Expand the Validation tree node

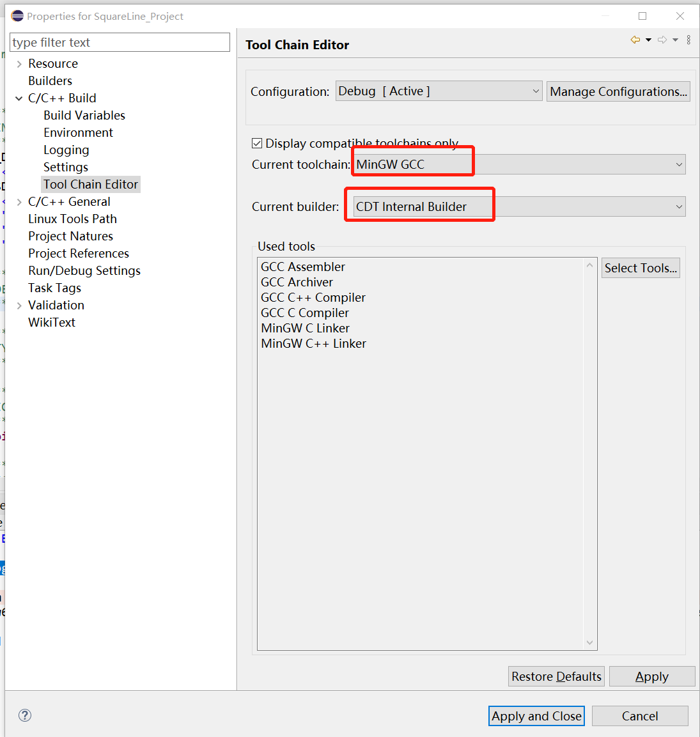point(19,306)
